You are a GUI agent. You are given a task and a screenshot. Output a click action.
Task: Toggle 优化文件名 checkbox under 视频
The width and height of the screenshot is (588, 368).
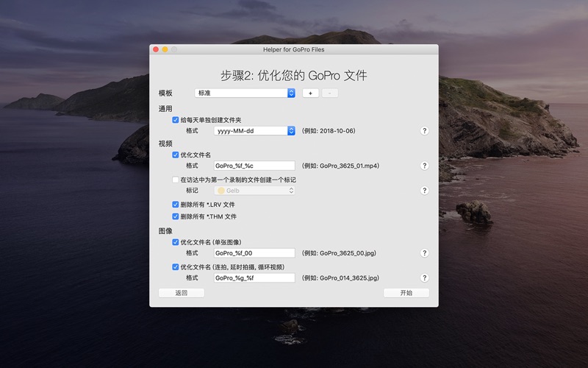point(175,155)
